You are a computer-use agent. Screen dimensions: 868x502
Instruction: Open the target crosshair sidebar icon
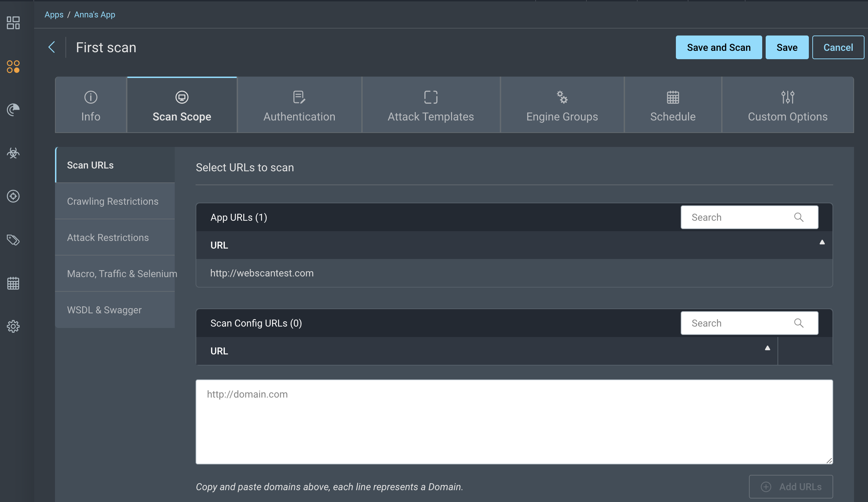pos(13,196)
